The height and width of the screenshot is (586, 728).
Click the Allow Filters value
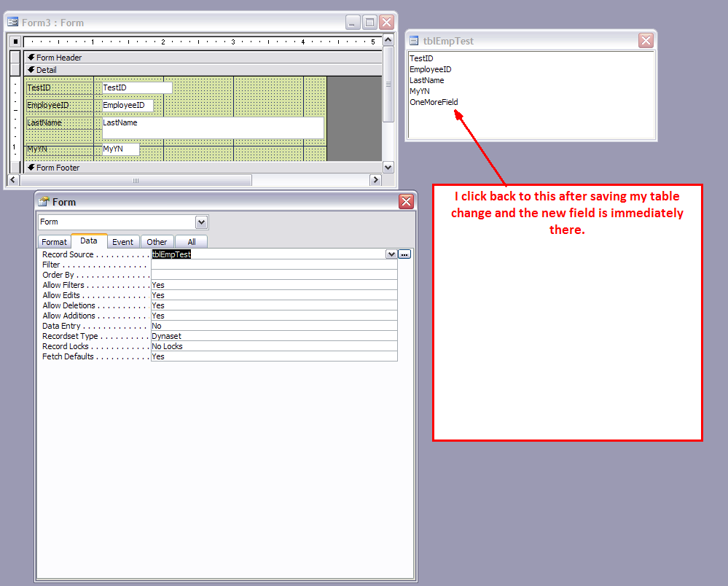coord(274,285)
